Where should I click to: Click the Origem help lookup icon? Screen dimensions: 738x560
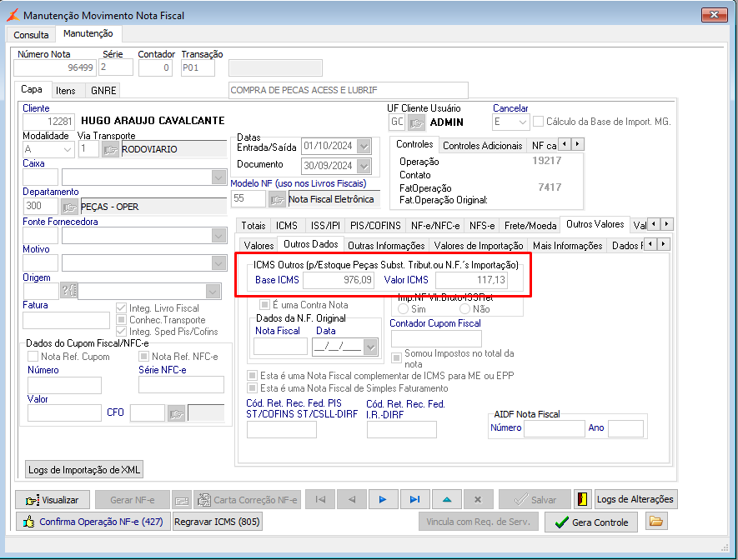click(x=68, y=290)
